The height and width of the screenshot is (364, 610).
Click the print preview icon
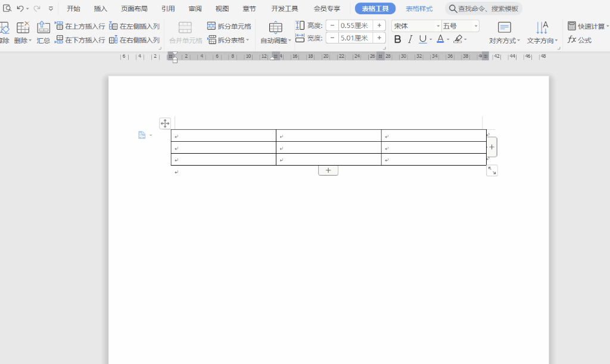point(7,8)
